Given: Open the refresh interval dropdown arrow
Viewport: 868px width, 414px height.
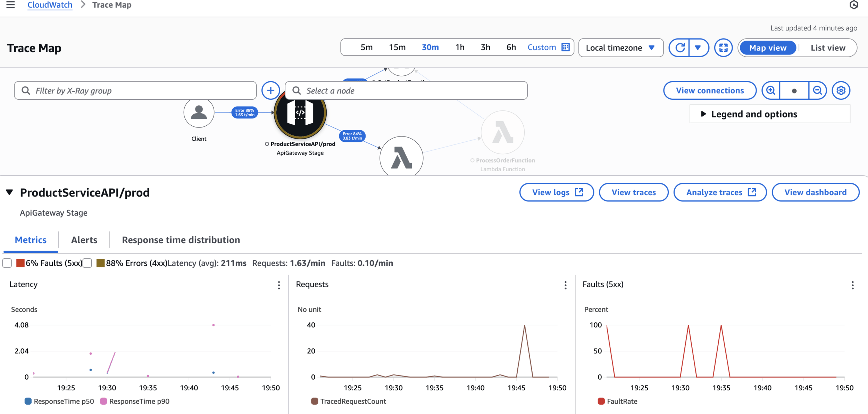Looking at the screenshot, I should [x=698, y=48].
